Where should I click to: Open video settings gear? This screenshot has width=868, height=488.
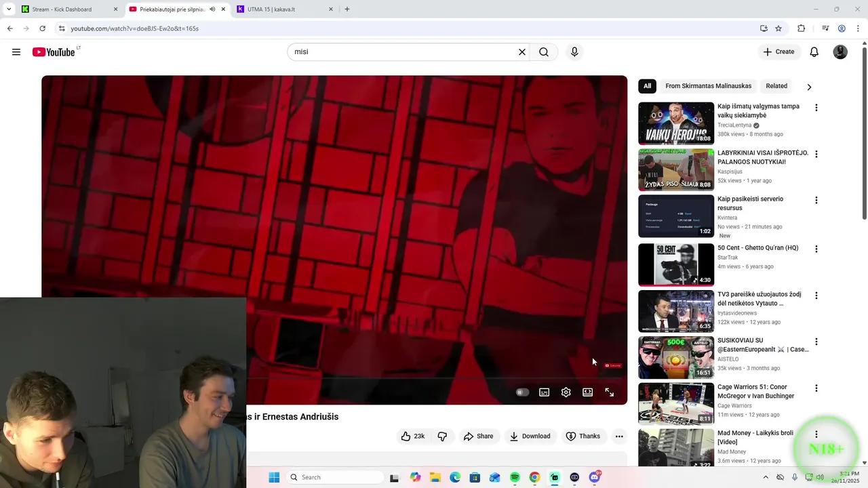tap(566, 392)
